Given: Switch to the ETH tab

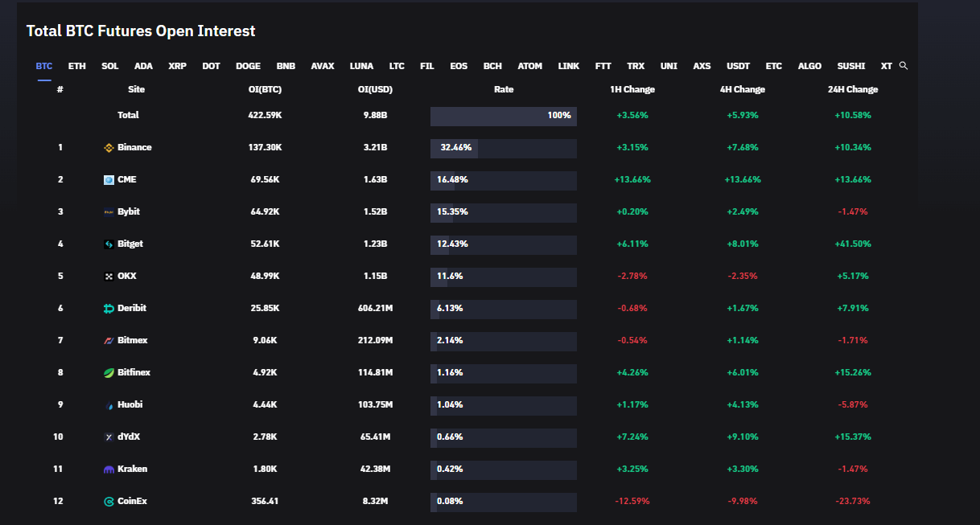Looking at the screenshot, I should 76,65.
